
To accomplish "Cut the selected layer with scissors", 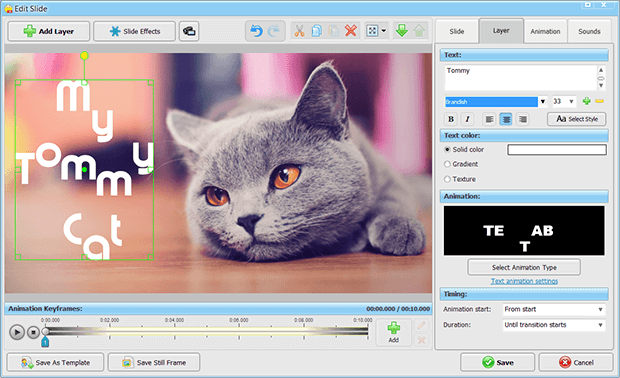I will click(299, 31).
